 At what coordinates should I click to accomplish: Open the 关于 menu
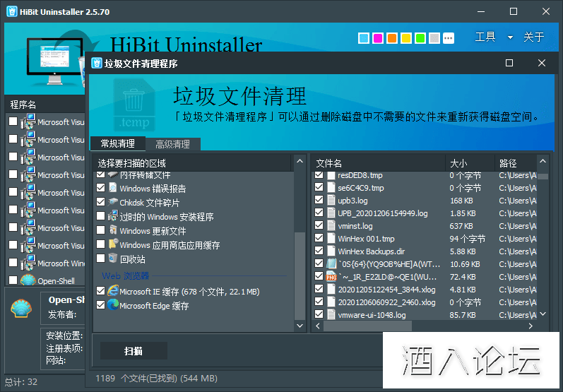pos(533,37)
